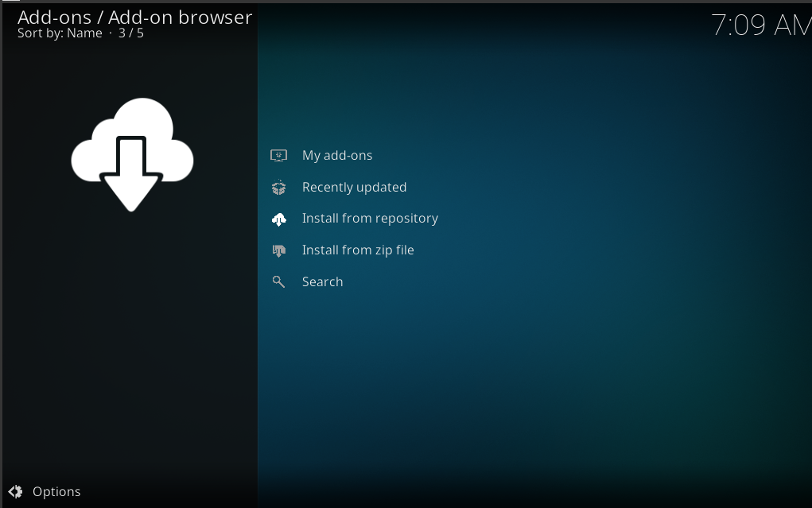Screen dimensions: 812x508
Task: Open My add-ons entry
Action: point(337,155)
